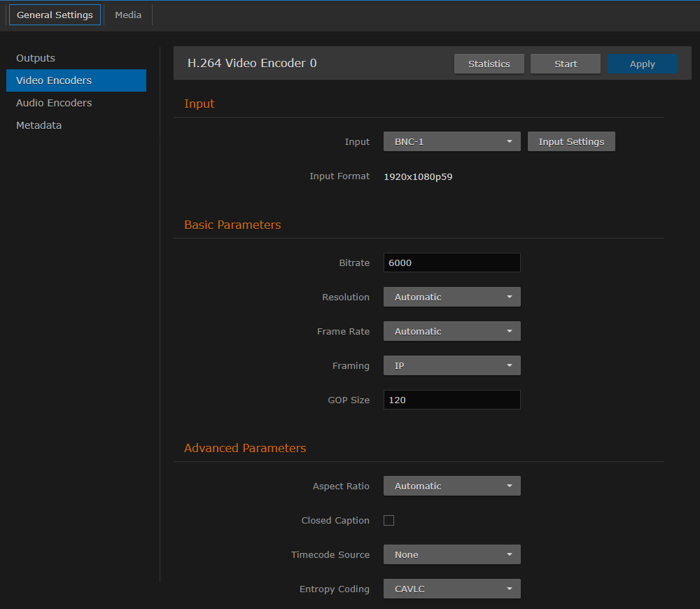The width and height of the screenshot is (700, 609).
Task: Enable the Closed Caption checkbox
Action: coord(388,520)
